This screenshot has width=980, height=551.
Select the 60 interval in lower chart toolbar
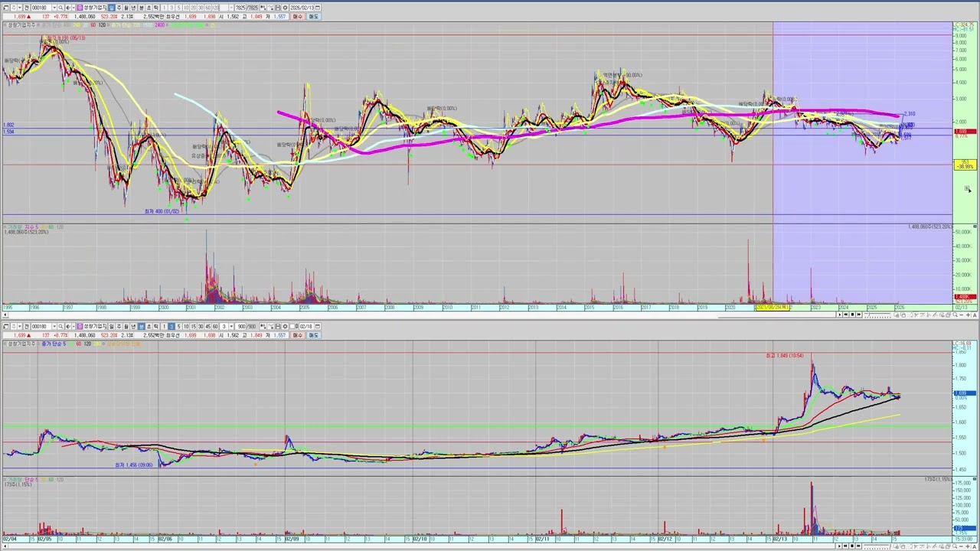pos(215,327)
